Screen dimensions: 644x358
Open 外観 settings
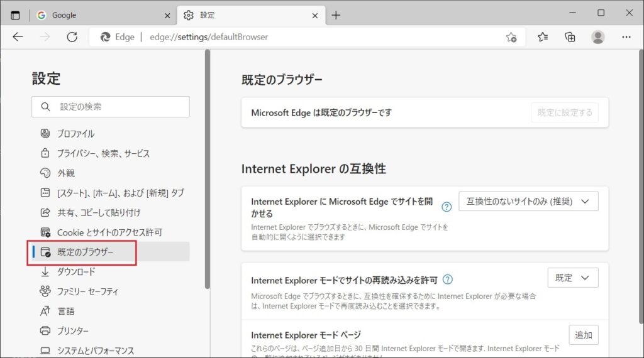coord(111,173)
